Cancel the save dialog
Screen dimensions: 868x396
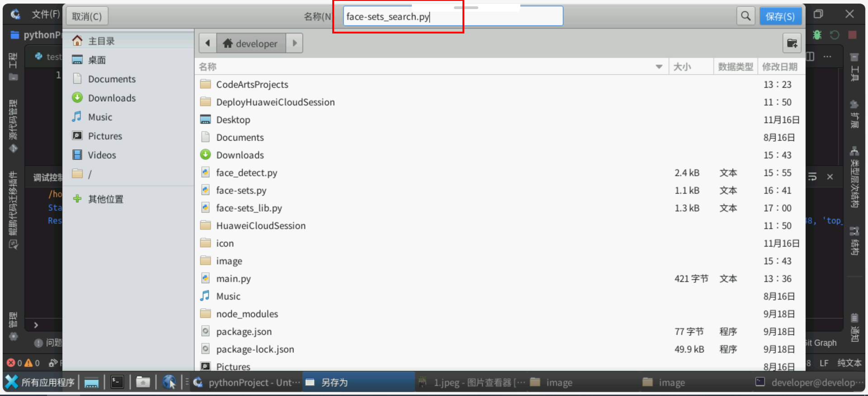pos(87,17)
